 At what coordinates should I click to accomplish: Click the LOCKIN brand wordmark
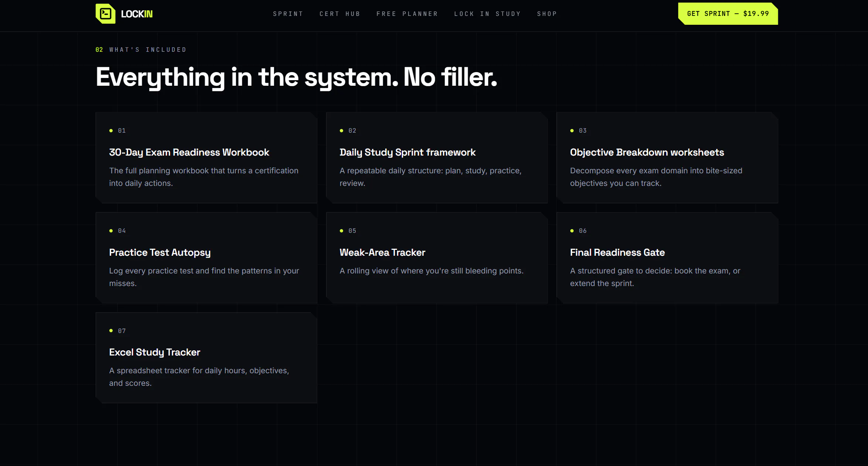137,14
